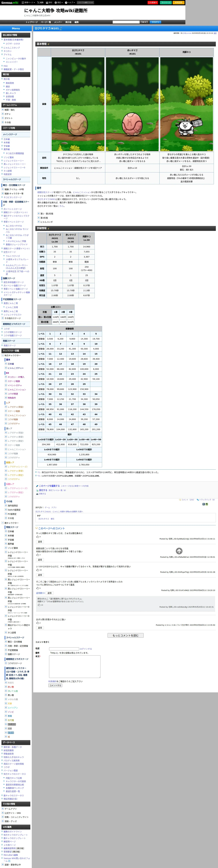Collapse the 味方キャラクター tree in sidebar

(3, 355)
